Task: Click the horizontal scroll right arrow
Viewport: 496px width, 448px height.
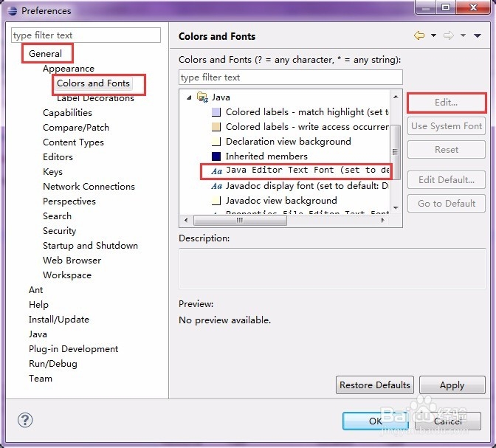Action: pos(383,220)
